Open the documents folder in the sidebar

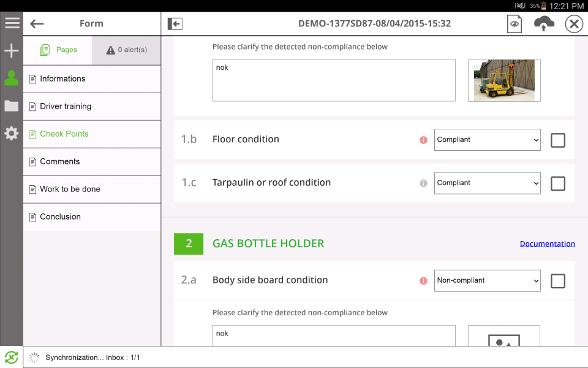point(11,105)
